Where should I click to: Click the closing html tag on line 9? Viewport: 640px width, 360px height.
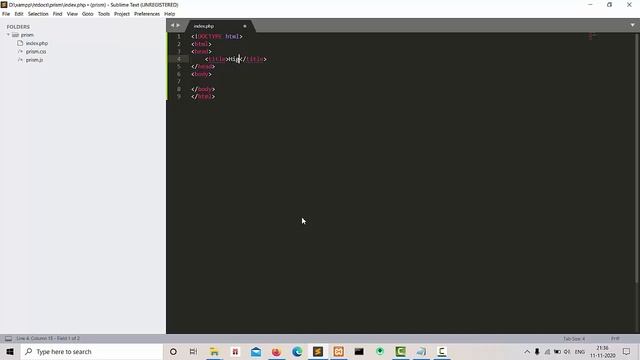point(203,97)
